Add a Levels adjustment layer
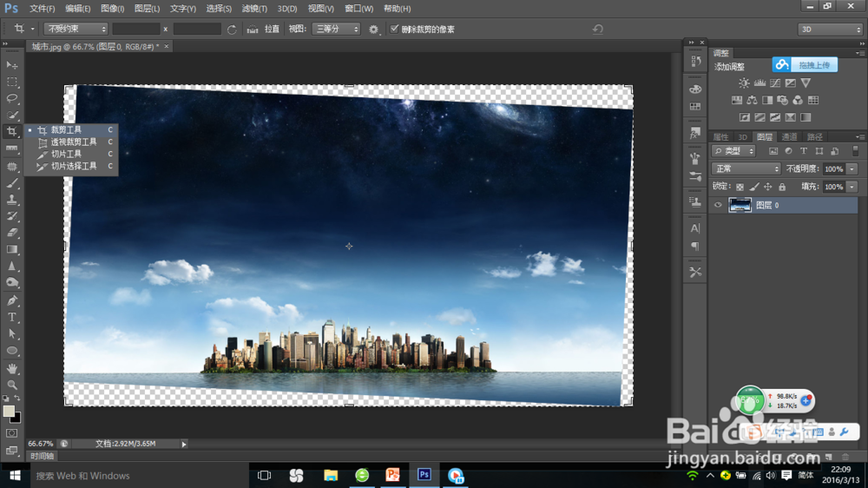 click(x=759, y=83)
